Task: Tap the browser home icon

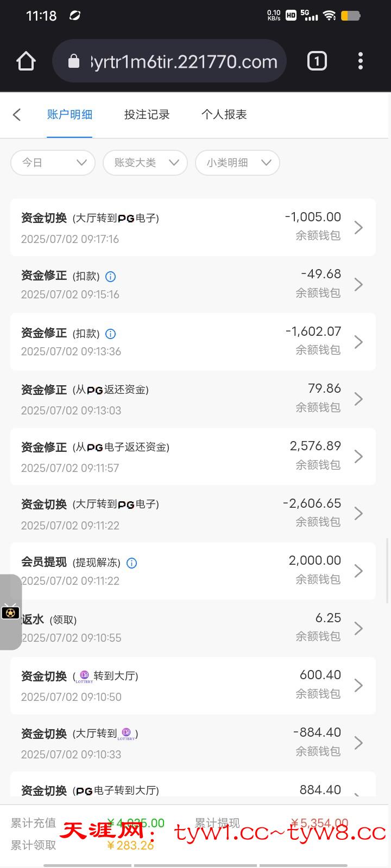Action: coord(26,61)
